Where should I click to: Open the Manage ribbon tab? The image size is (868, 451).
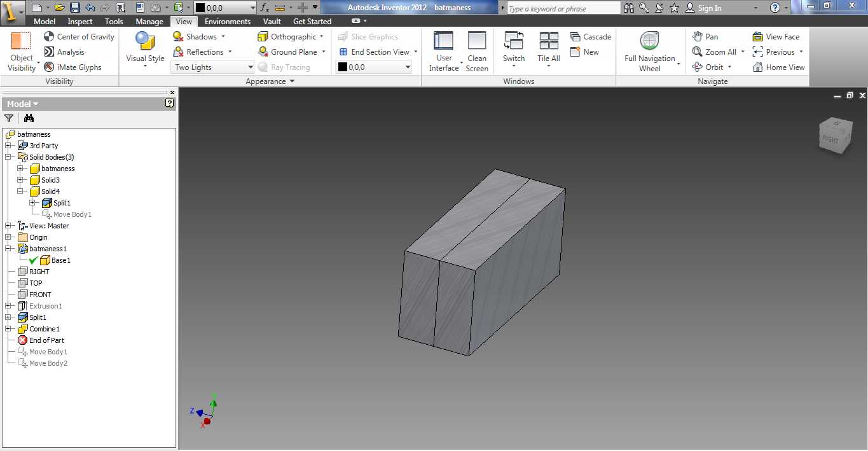pyautogui.click(x=149, y=21)
